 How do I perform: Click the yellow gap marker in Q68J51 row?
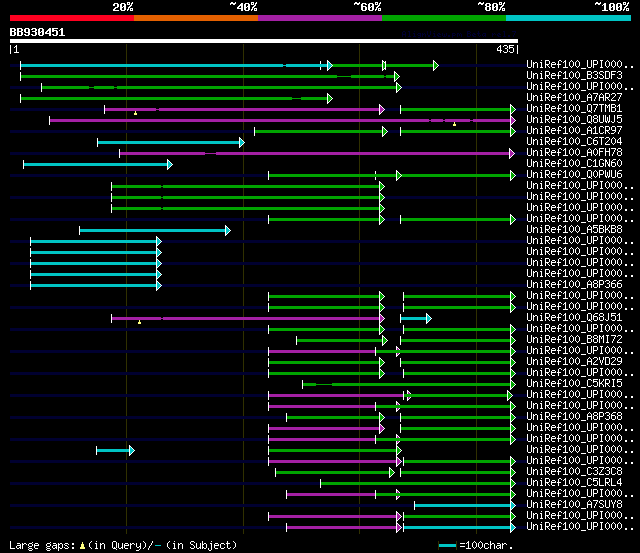[140, 322]
